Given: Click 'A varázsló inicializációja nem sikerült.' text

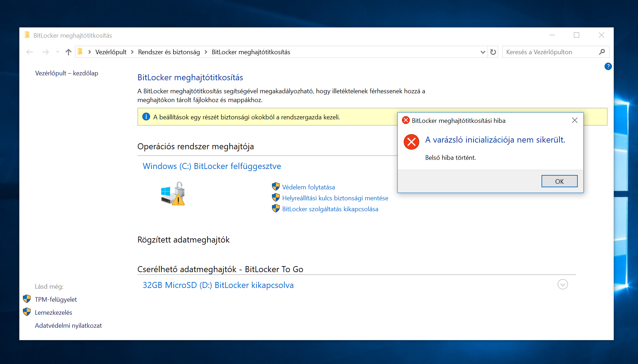Looking at the screenshot, I should 495,140.
